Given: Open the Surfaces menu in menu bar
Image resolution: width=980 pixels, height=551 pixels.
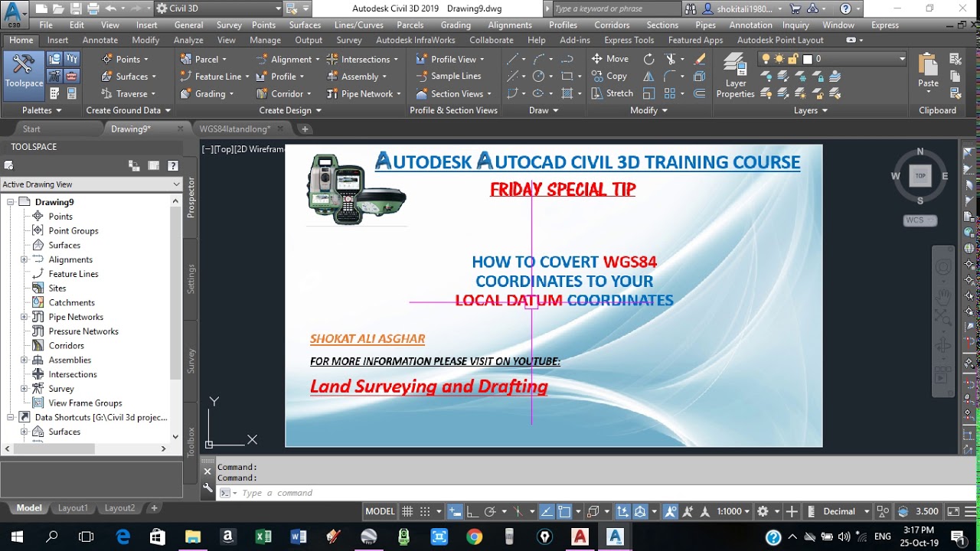Looking at the screenshot, I should coord(305,24).
